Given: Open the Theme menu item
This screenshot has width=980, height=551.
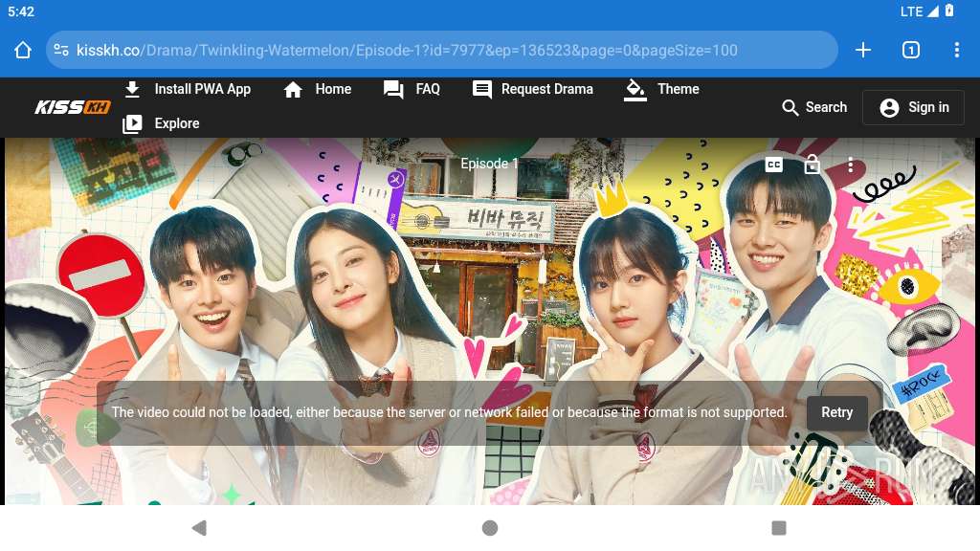Looking at the screenshot, I should (x=679, y=89).
